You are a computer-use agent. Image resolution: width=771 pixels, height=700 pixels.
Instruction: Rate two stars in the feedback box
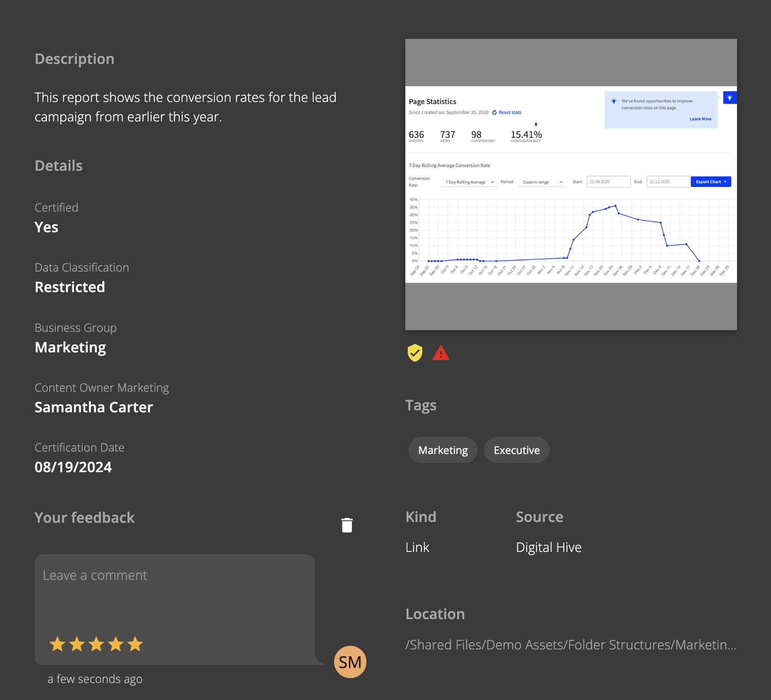pos(77,644)
